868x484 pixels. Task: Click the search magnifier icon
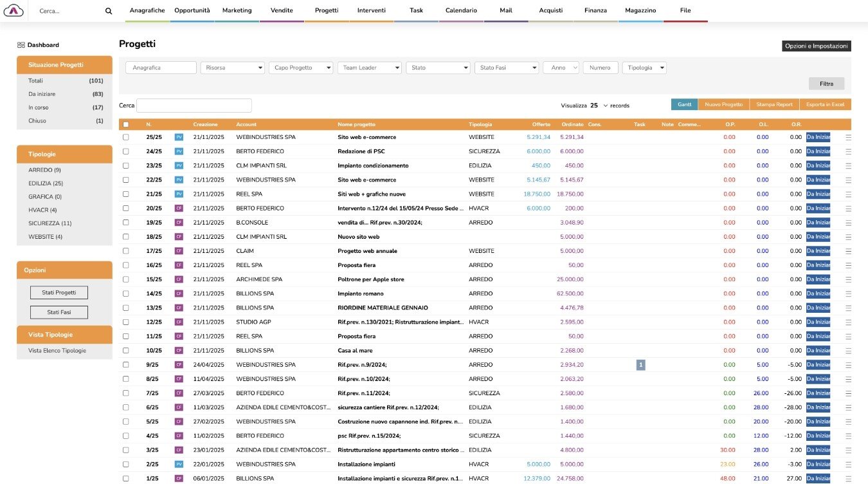[x=109, y=11]
